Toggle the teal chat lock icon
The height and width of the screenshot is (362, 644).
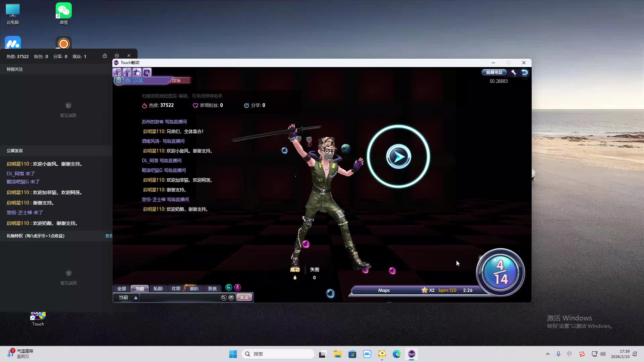click(x=229, y=287)
